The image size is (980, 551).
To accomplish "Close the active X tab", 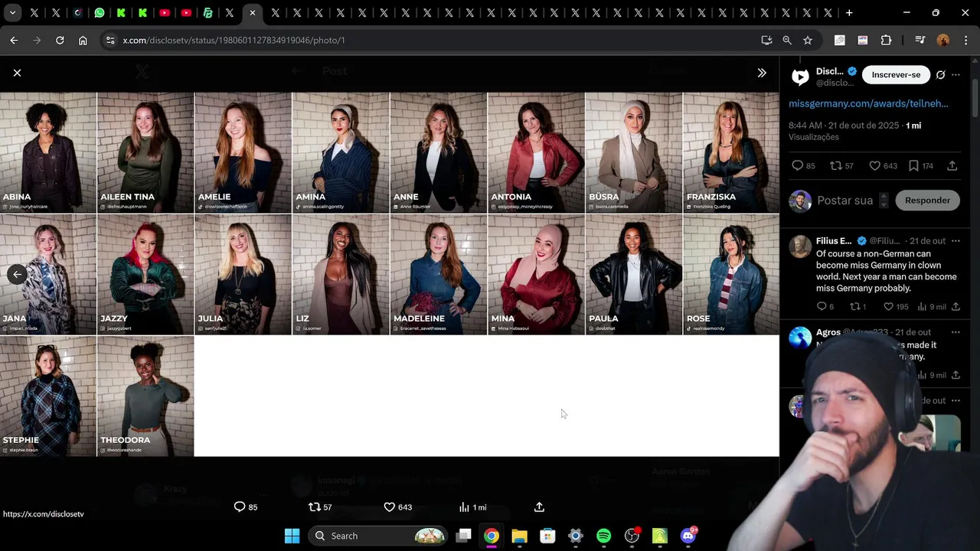I will click(253, 12).
